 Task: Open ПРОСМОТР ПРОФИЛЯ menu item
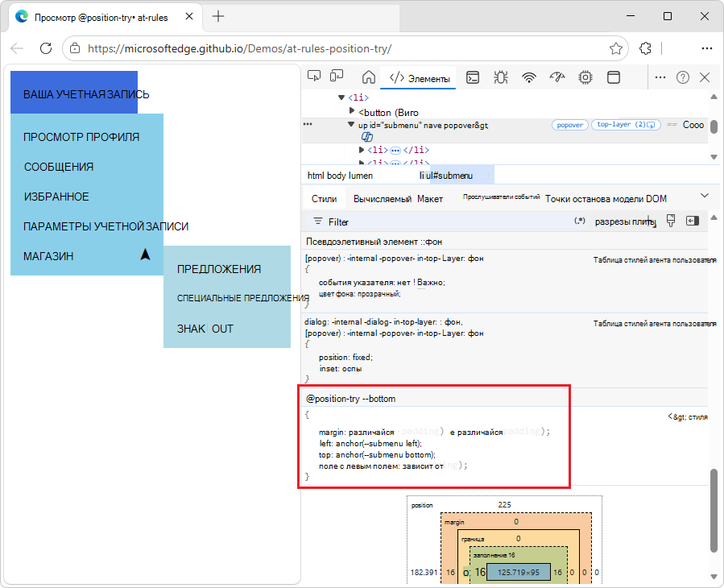[81, 137]
